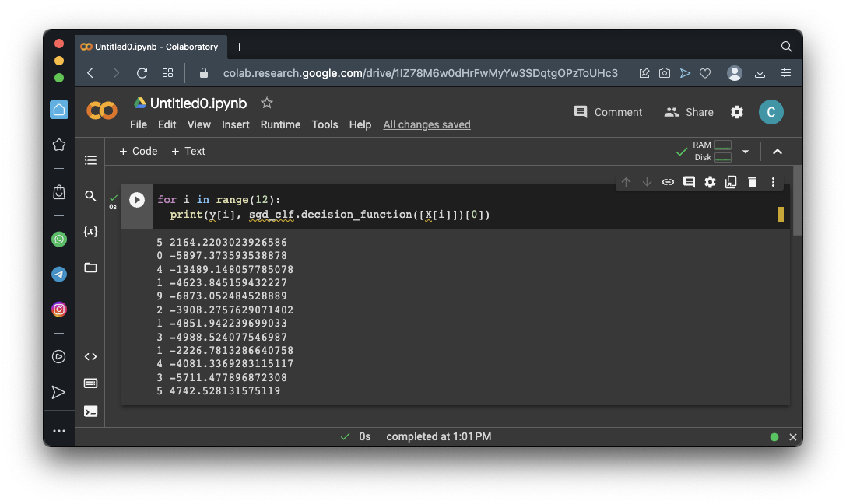Open more cell actions menu
846x504 pixels.
click(x=773, y=182)
